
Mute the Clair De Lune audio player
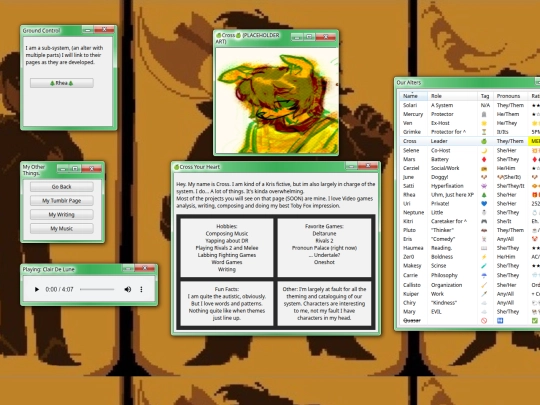tap(127, 289)
